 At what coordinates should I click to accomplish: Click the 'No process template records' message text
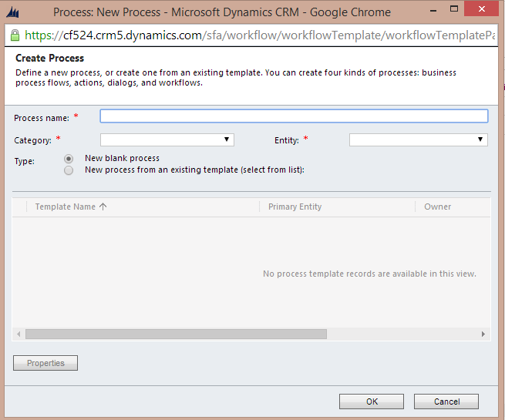(x=369, y=274)
